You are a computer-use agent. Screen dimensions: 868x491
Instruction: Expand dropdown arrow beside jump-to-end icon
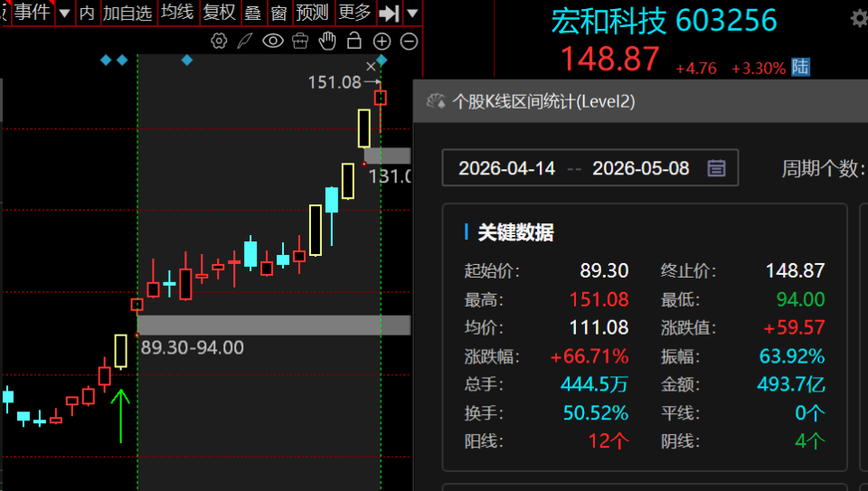click(412, 14)
